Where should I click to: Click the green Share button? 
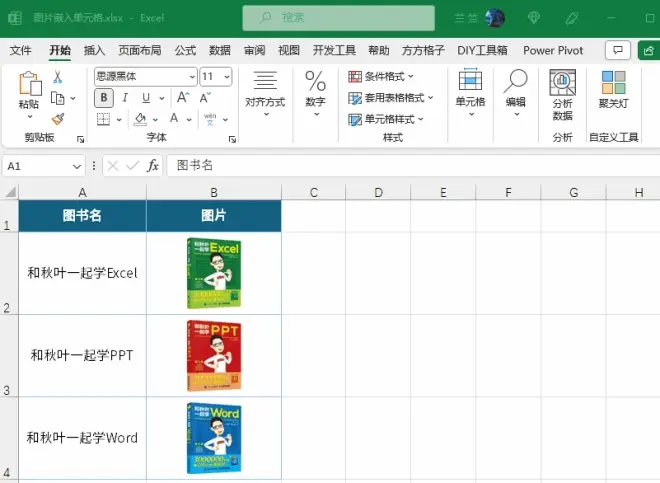tap(649, 51)
